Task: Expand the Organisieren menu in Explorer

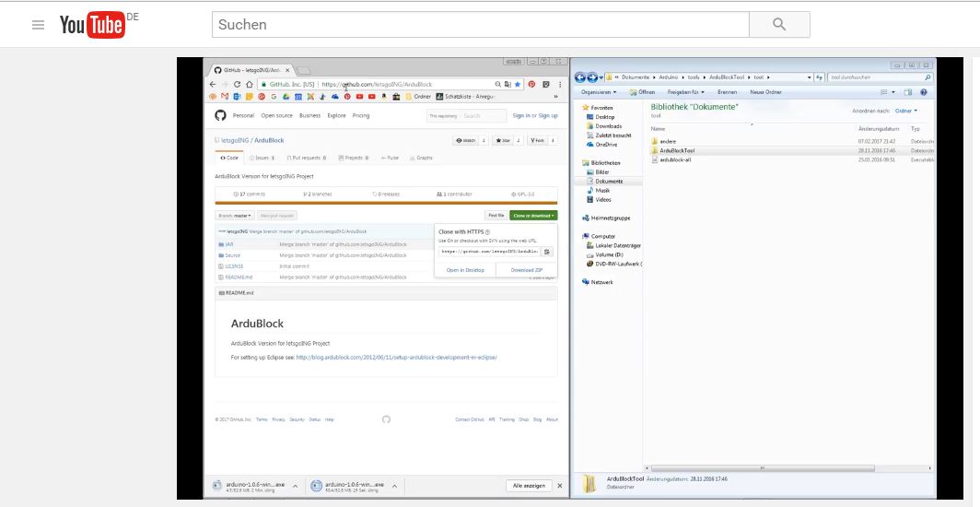Action: (x=600, y=92)
